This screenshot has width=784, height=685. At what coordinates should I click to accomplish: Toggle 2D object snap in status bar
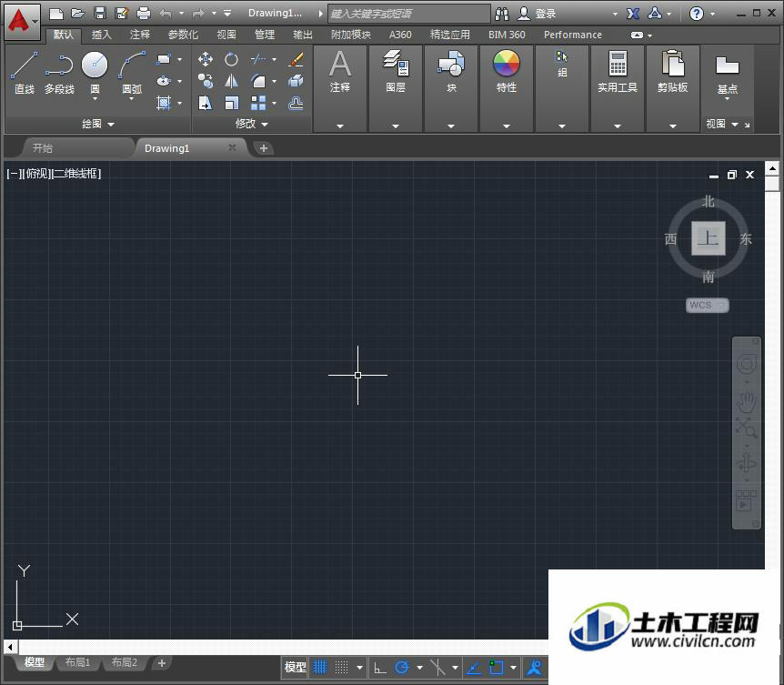tap(496, 667)
